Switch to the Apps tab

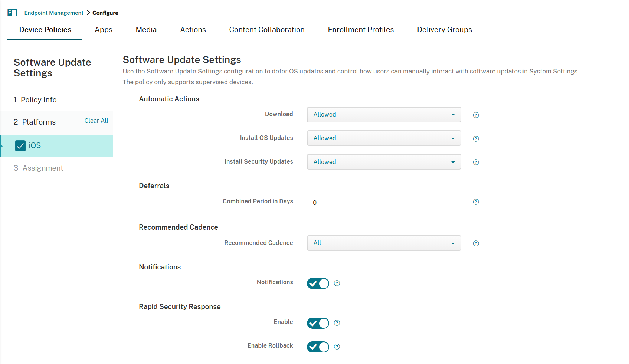[x=104, y=30]
